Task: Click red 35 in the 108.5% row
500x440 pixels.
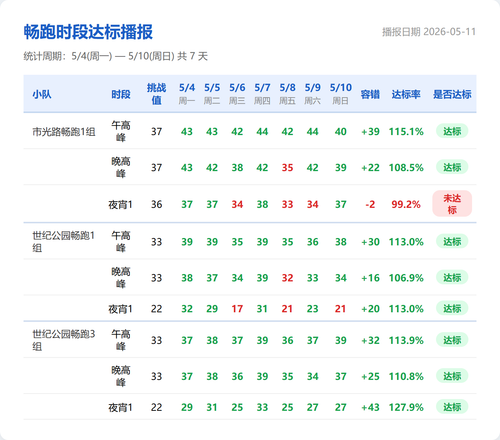Action: [x=287, y=168]
